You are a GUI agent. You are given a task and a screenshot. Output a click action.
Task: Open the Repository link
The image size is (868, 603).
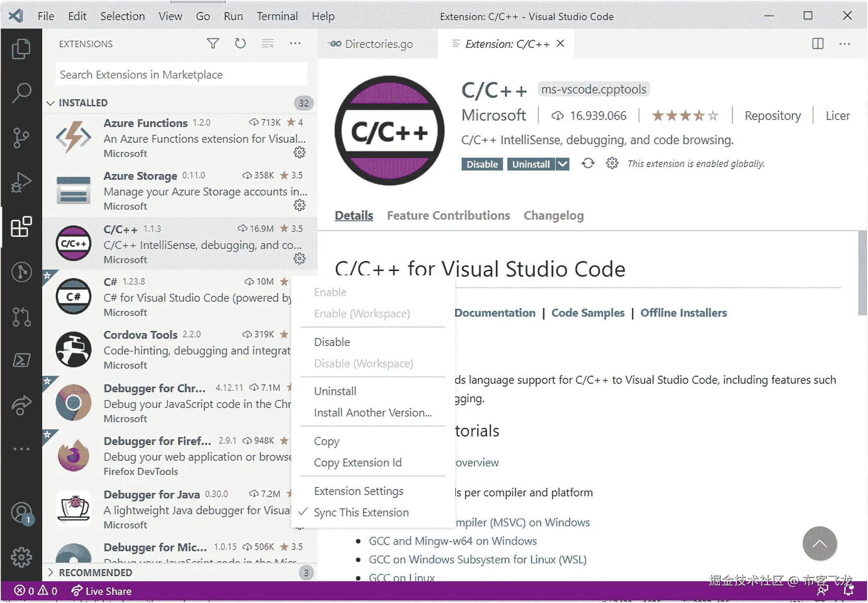pos(772,116)
